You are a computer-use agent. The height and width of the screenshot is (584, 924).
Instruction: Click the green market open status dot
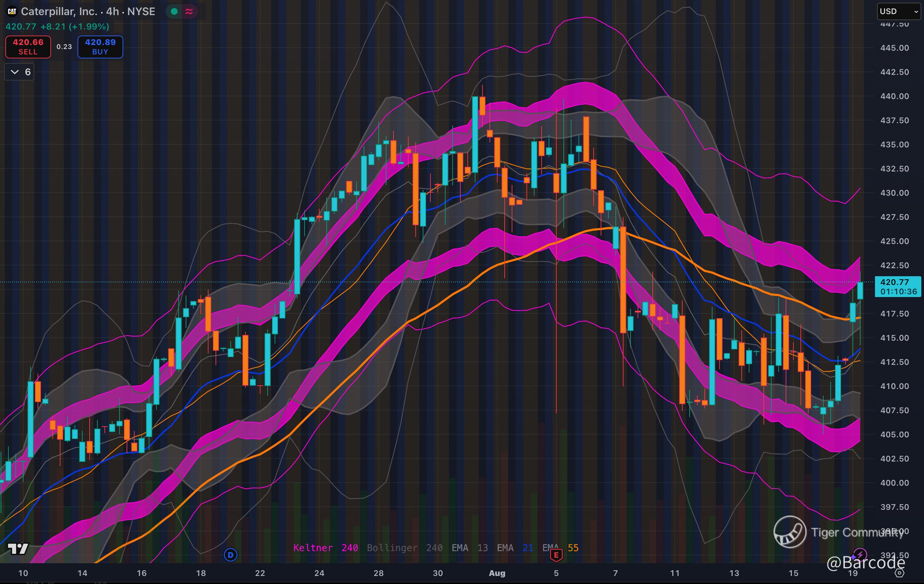(174, 11)
